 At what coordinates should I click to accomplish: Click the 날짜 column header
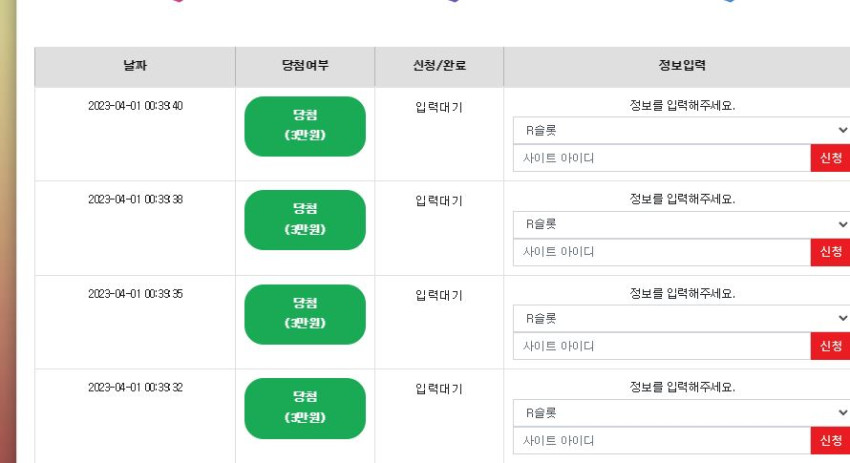[135, 67]
